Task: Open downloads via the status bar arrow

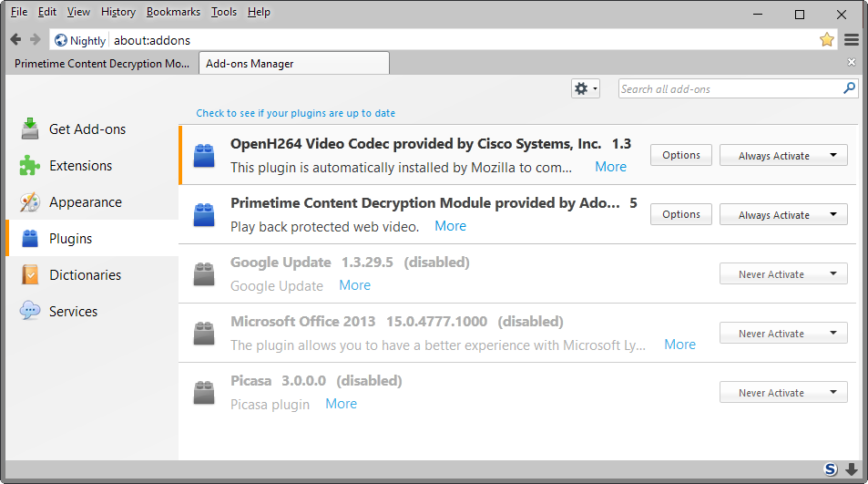Action: [x=852, y=469]
